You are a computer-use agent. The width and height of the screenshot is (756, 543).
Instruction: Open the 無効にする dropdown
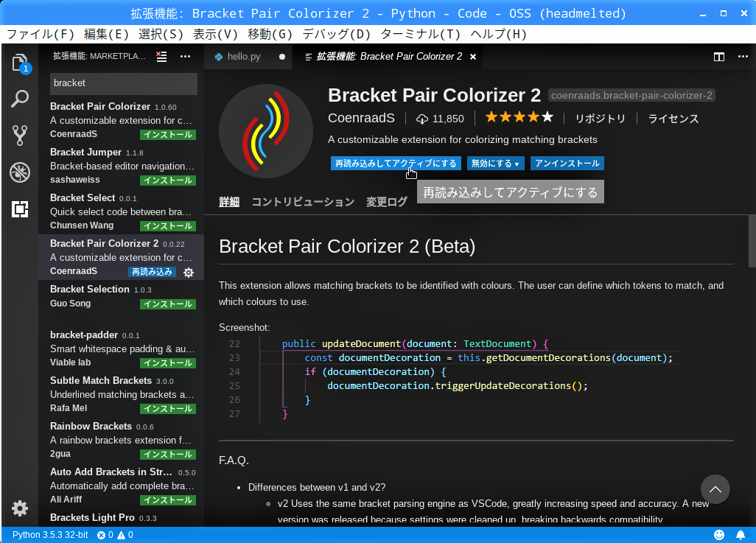[495, 164]
